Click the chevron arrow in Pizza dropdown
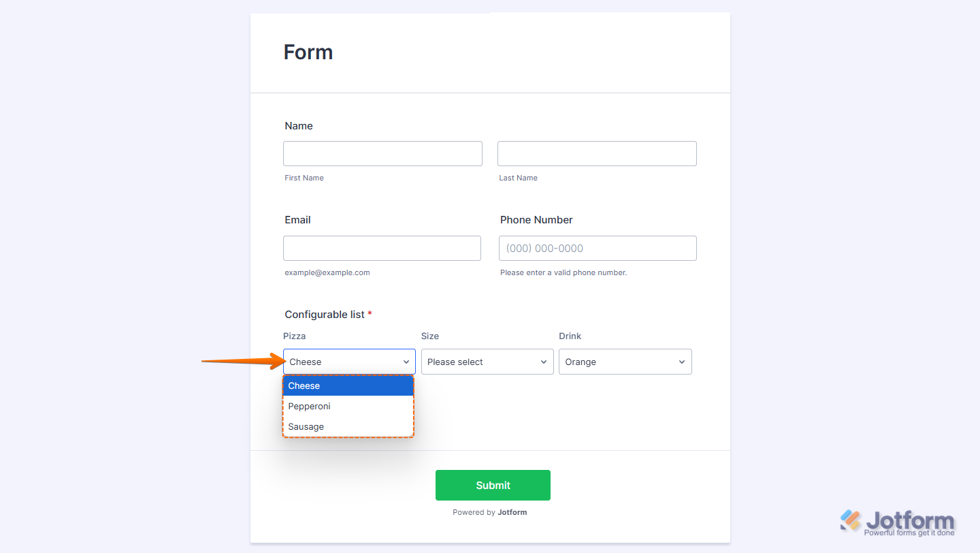The image size is (980, 553). [x=406, y=362]
